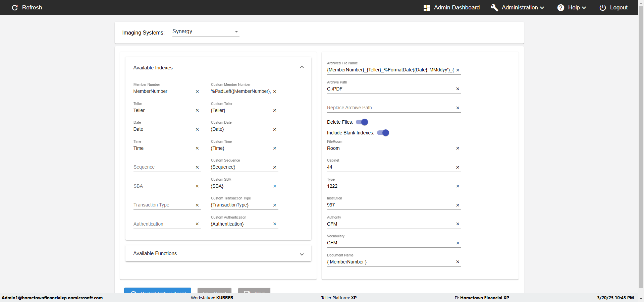Screen dimensions: 644x302
Task: Clear the Custom Member Number field
Action: 275,92
